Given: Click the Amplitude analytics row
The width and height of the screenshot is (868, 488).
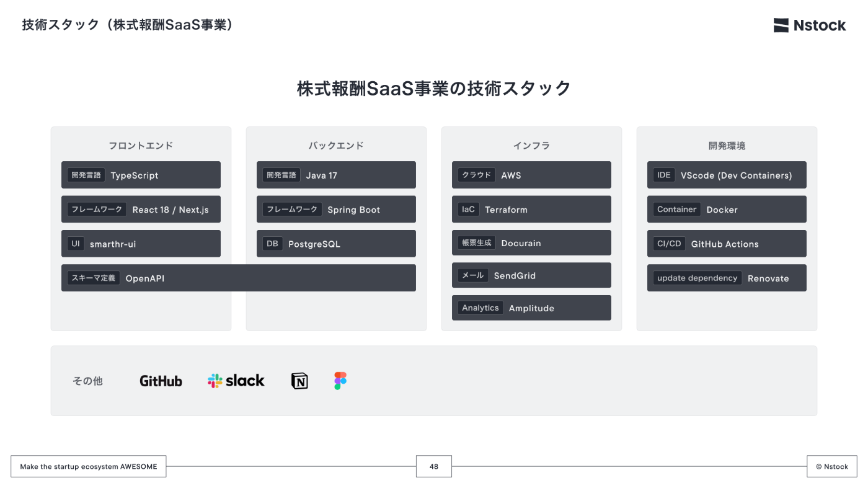Looking at the screenshot, I should [531, 308].
